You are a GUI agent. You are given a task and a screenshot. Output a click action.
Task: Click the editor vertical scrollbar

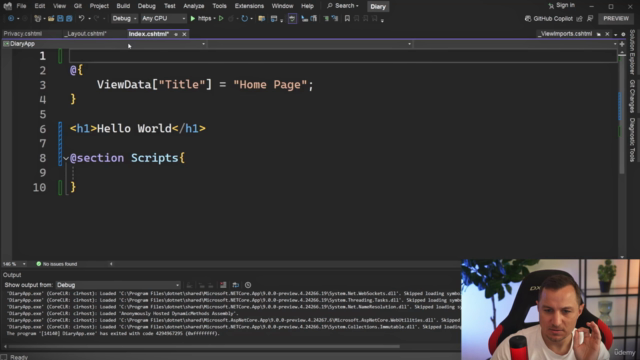pyautogui.click(x=622, y=114)
